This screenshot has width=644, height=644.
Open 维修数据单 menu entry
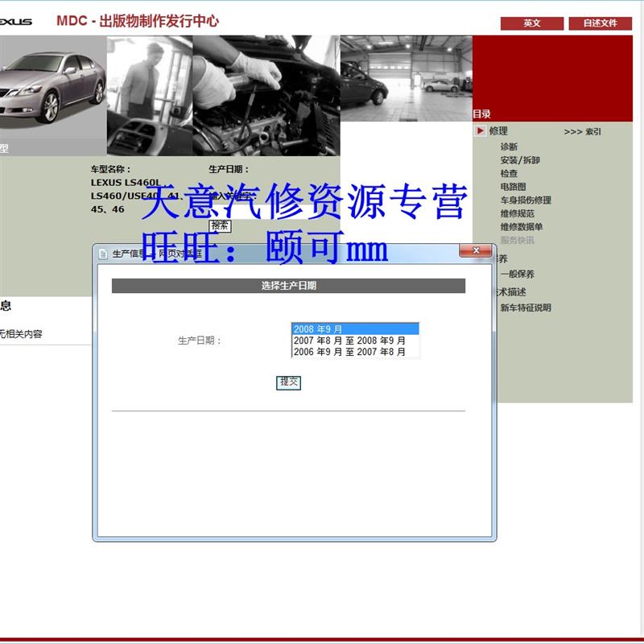pyautogui.click(x=522, y=227)
